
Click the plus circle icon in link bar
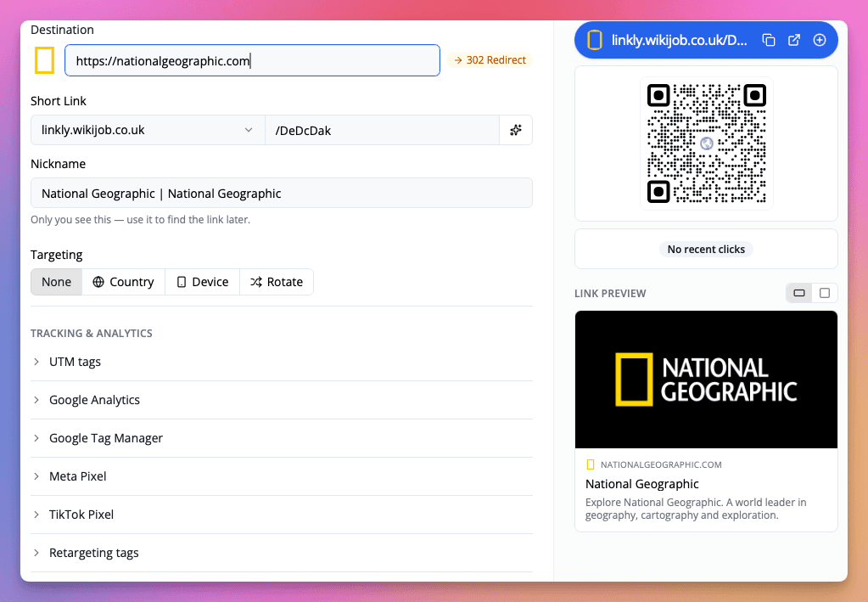pyautogui.click(x=820, y=40)
